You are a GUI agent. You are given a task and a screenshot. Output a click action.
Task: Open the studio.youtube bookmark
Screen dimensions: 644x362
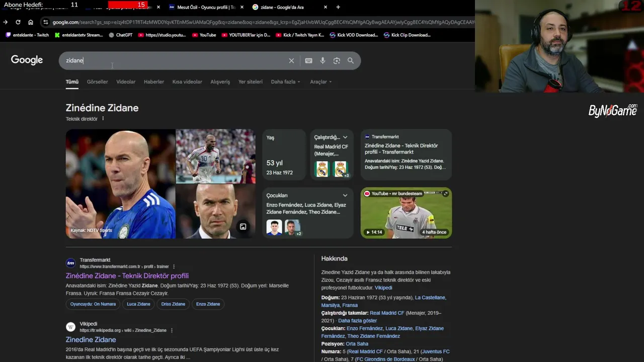click(162, 35)
